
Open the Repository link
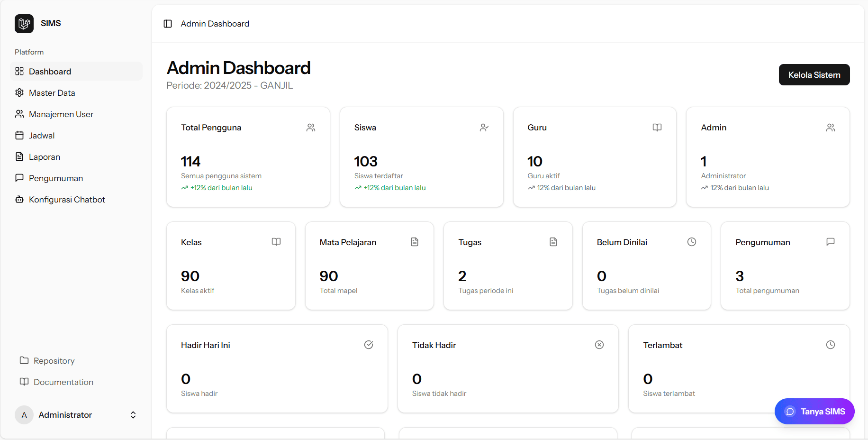point(47,361)
